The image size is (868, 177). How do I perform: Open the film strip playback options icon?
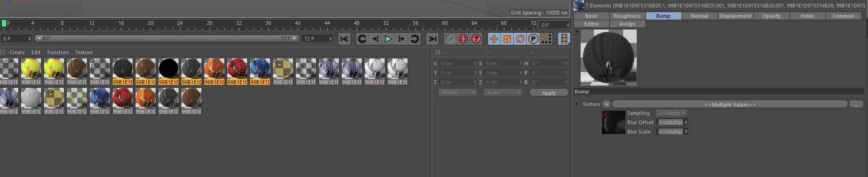coord(564,39)
